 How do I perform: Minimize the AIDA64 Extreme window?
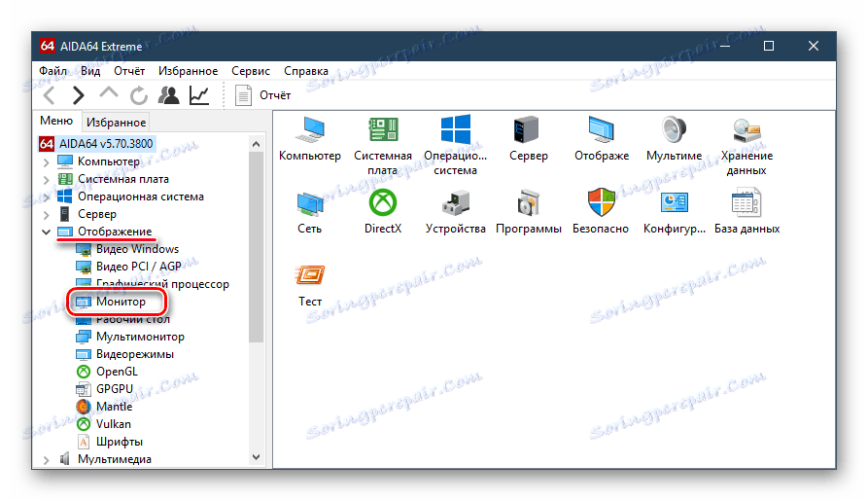725,46
